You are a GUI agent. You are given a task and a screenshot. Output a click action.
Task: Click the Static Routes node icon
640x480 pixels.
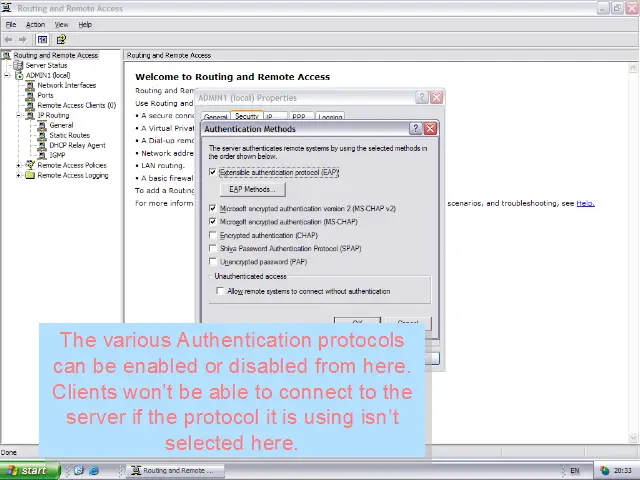tap(42, 136)
